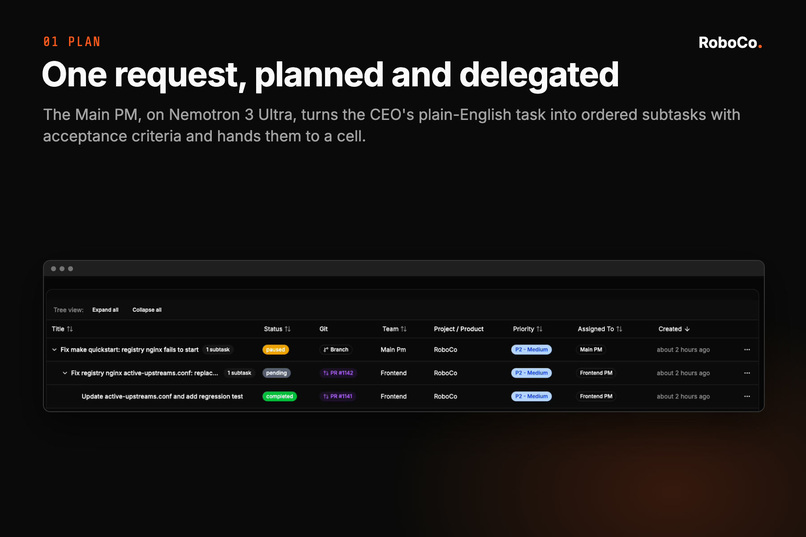Collapse the 'Fix registry nginx active-upstreams.conf' subtask
The width and height of the screenshot is (806, 537).
[65, 373]
